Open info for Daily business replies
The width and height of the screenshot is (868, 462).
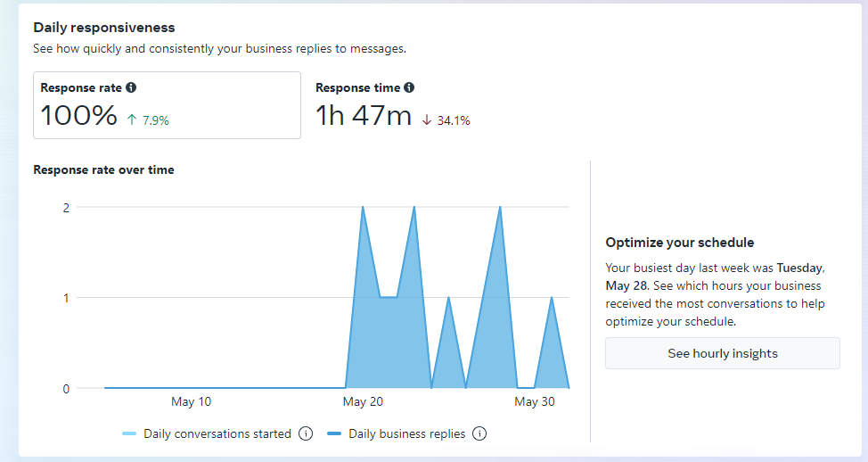click(479, 434)
